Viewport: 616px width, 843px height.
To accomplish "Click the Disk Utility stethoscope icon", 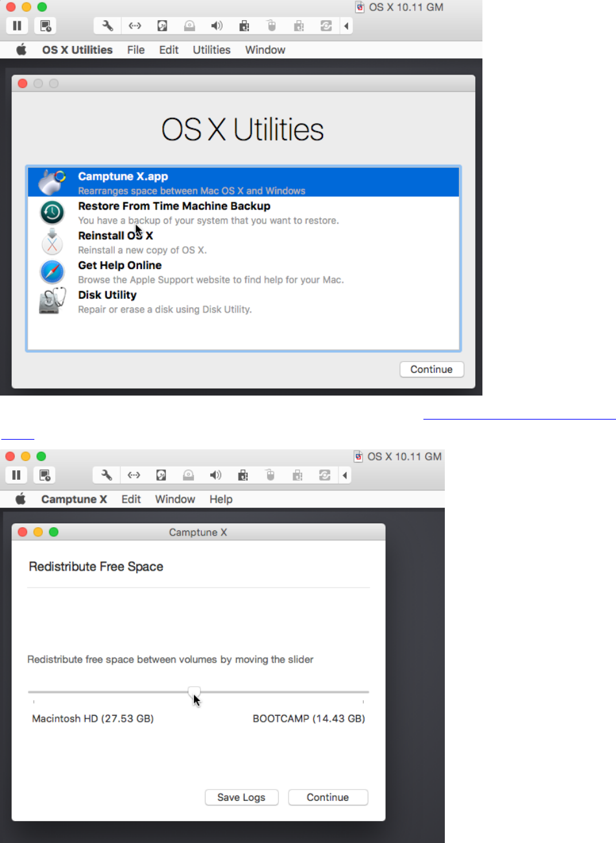I will [x=52, y=302].
